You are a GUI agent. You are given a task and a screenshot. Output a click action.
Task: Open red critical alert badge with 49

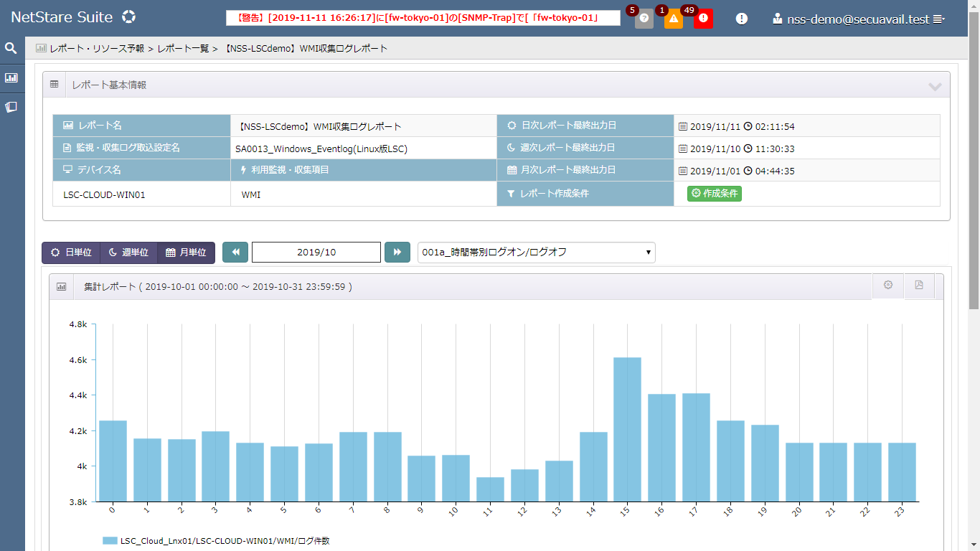tap(704, 19)
